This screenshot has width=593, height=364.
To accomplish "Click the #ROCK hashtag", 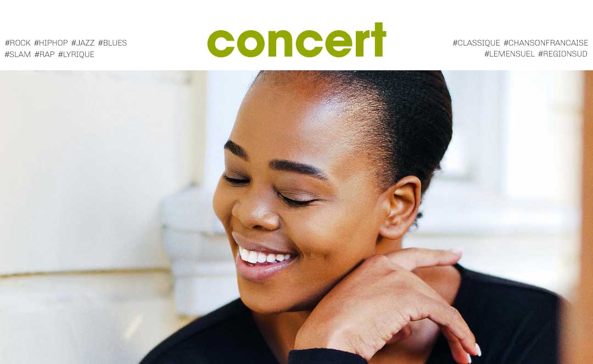I will click(x=18, y=43).
